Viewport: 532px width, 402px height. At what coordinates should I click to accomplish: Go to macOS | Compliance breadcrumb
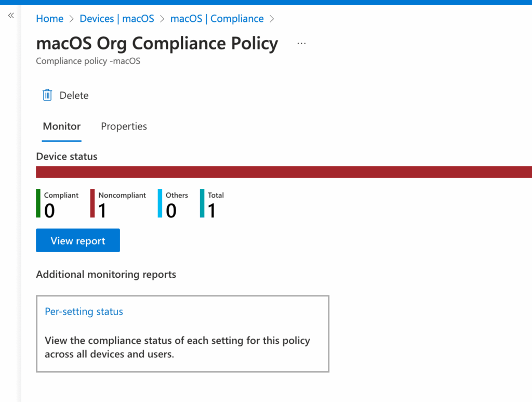pos(217,19)
